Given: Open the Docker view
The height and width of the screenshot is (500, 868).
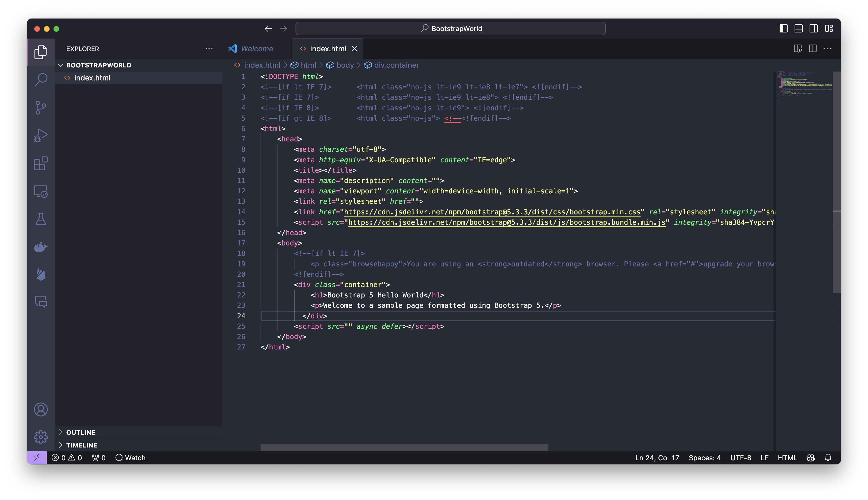Looking at the screenshot, I should 41,247.
